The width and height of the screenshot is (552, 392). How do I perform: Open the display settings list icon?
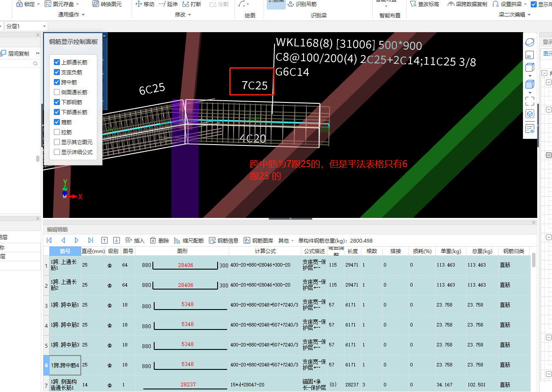pos(529,128)
